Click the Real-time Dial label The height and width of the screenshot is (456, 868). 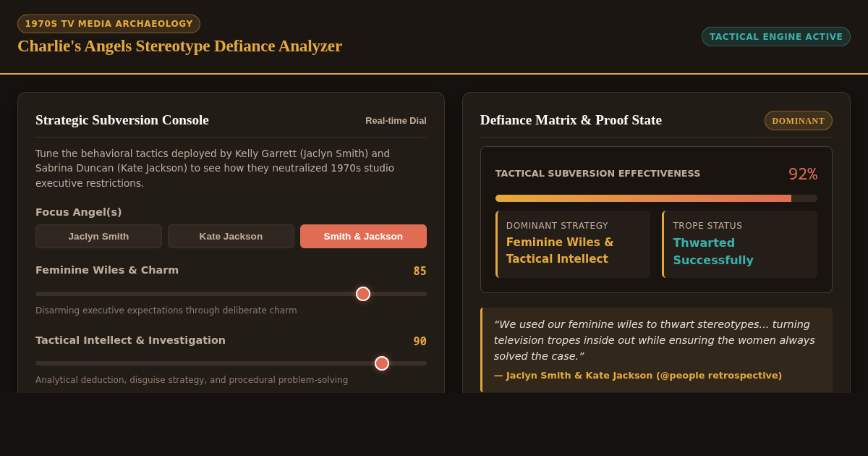click(396, 121)
